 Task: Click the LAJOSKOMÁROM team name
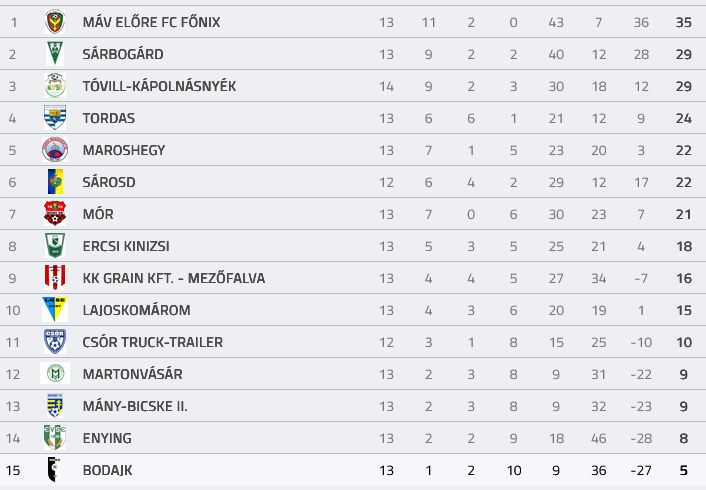136,310
